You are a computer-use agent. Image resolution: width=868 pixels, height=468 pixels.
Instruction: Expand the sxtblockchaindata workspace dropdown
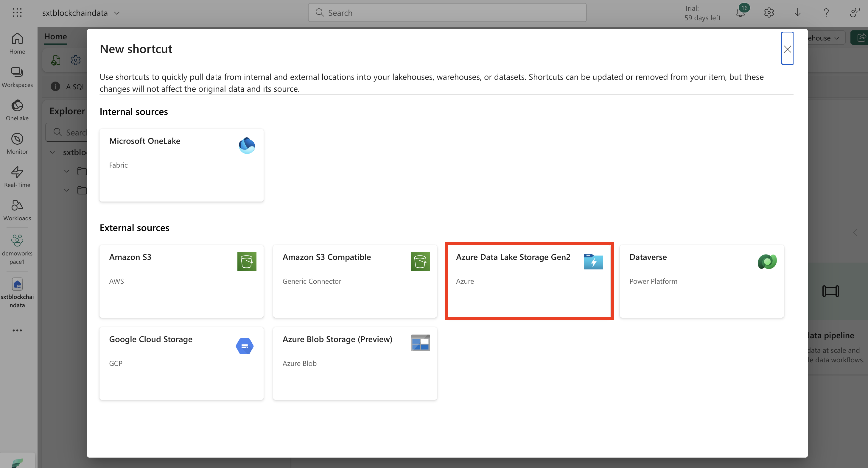pyautogui.click(x=117, y=13)
